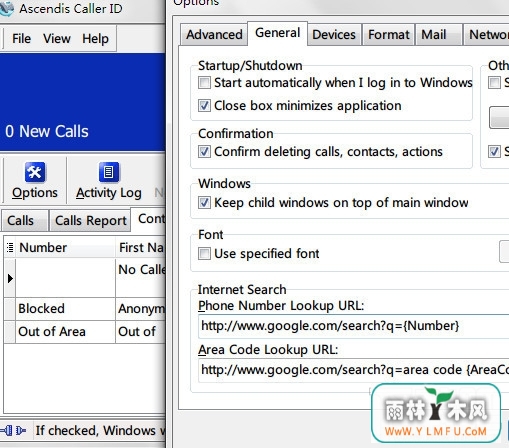Image resolution: width=509 pixels, height=448 pixels.
Task: Switch to the Format tab
Action: [389, 34]
